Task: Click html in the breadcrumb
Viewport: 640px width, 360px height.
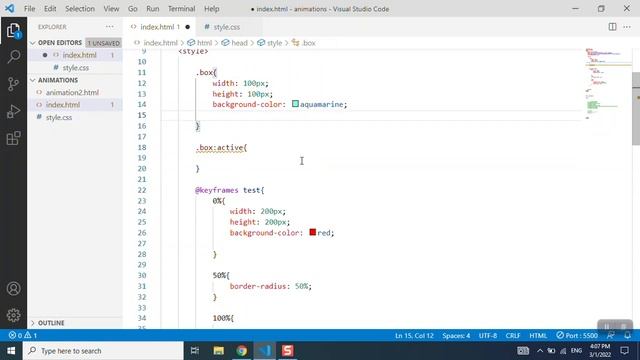Action: tap(204, 43)
